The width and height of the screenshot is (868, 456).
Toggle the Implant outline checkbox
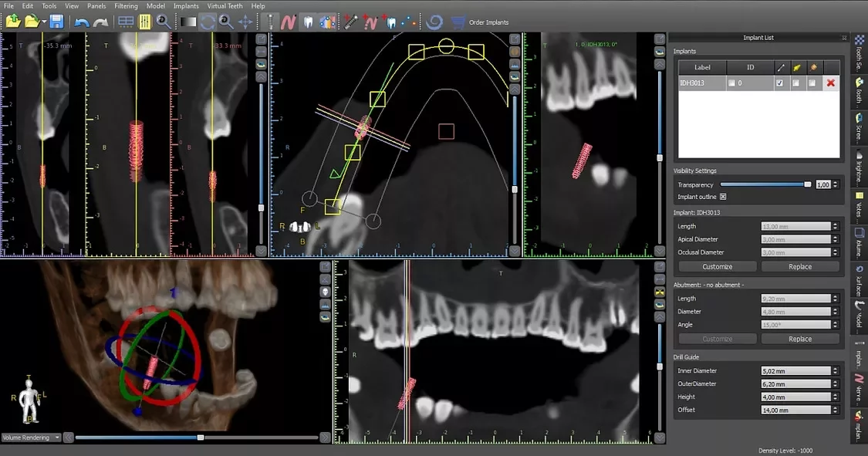[723, 197]
